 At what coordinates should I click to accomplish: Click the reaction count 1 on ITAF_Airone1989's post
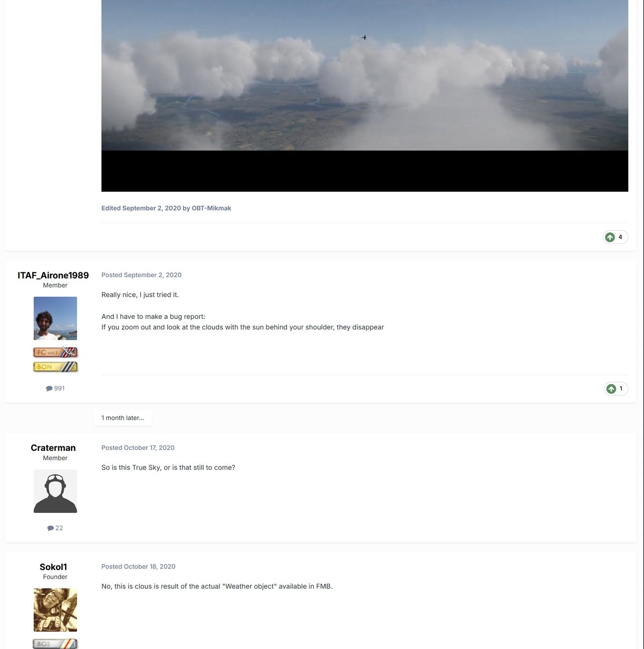pos(621,389)
